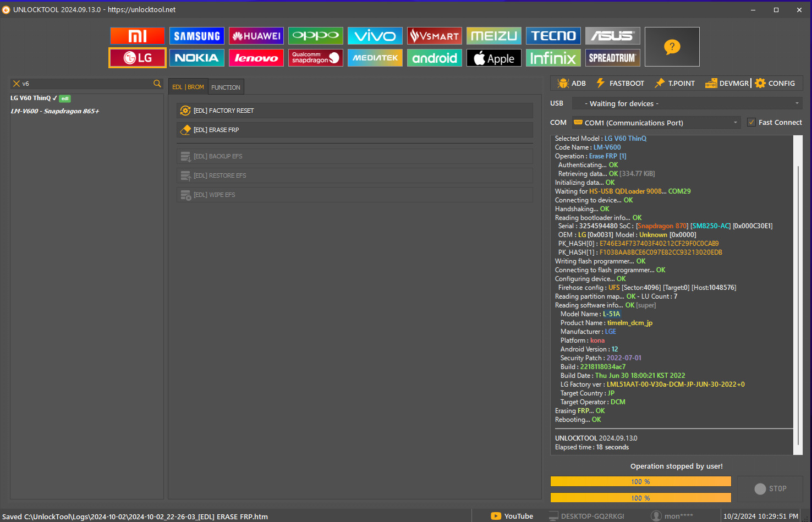Click the STOP button

pos(770,488)
